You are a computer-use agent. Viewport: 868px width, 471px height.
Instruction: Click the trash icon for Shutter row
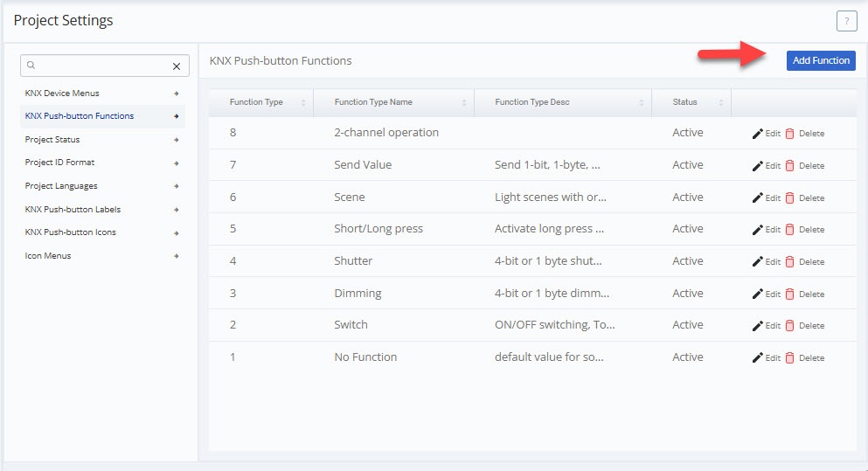(x=790, y=261)
